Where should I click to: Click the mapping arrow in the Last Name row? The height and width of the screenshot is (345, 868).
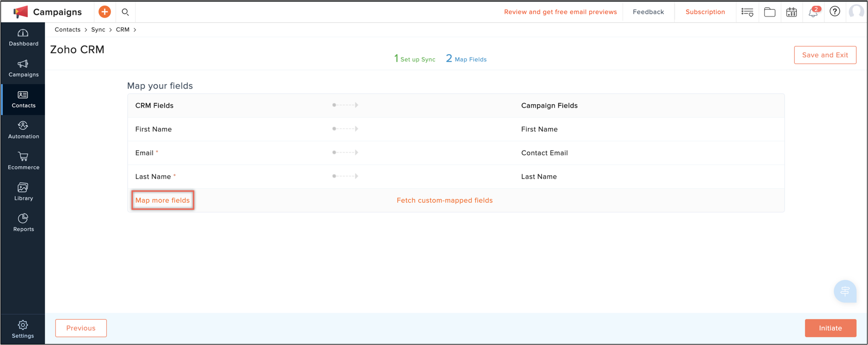(x=345, y=176)
